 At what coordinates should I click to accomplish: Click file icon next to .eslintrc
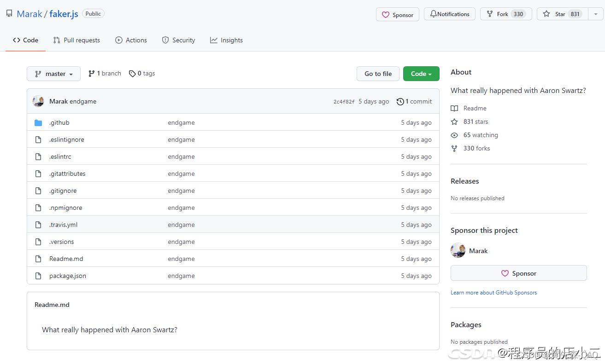[x=38, y=156]
